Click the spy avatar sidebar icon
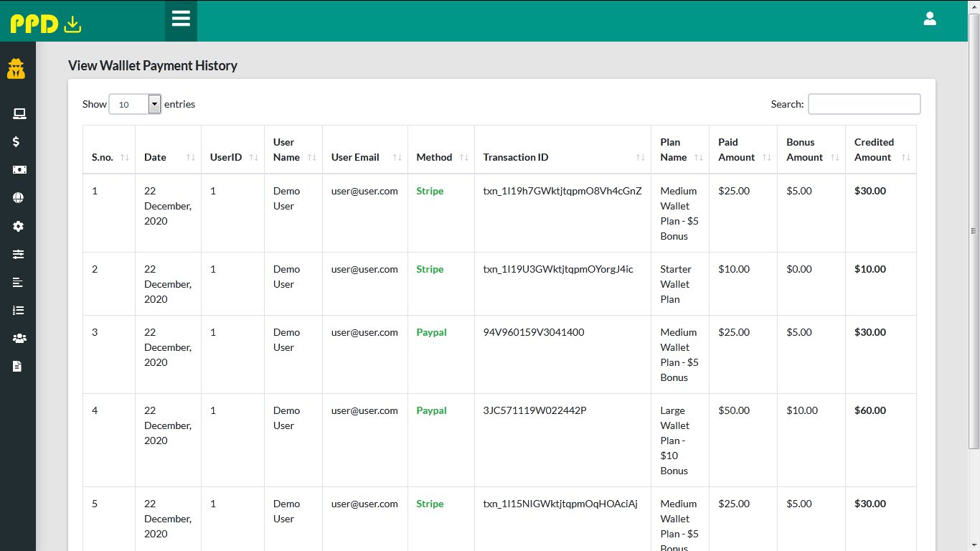This screenshot has width=980, height=551. [x=17, y=69]
